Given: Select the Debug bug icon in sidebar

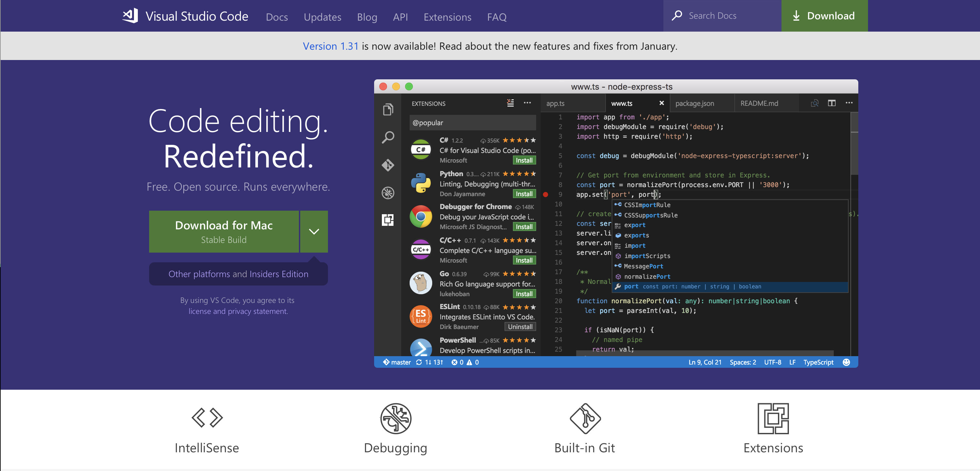Looking at the screenshot, I should [388, 193].
